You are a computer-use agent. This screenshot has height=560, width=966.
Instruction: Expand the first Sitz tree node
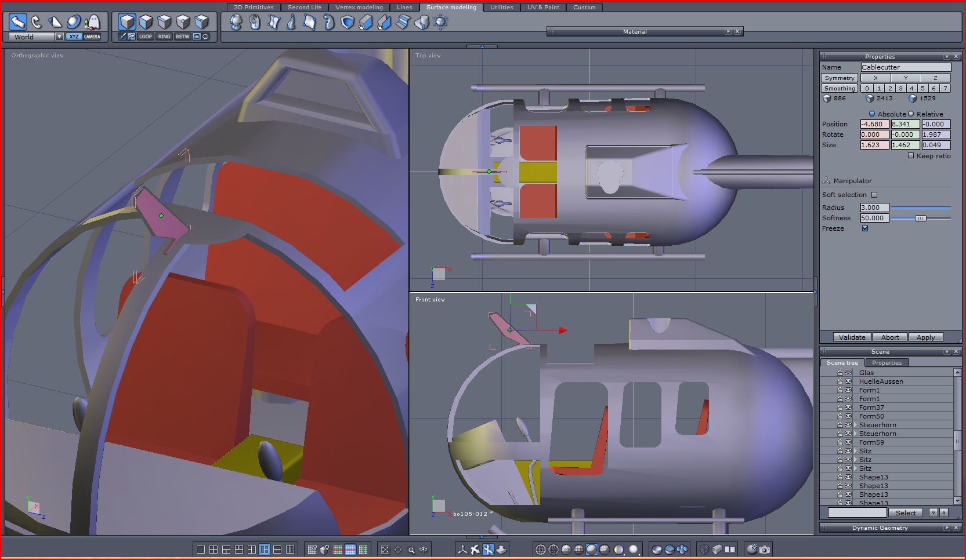pos(855,451)
